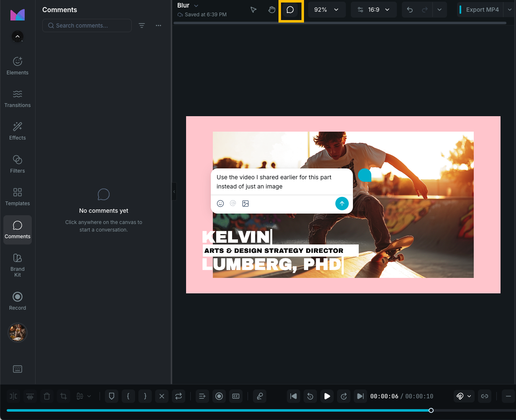Open the Record panel
This screenshot has width=516, height=420.
(x=18, y=301)
